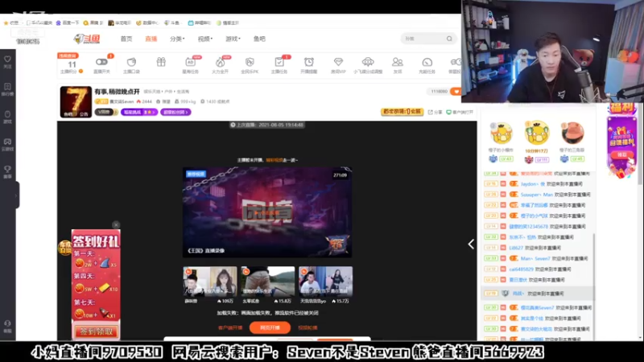The image size is (644, 362).
Task: Toggle the 直播开关 switch
Action: [101, 62]
